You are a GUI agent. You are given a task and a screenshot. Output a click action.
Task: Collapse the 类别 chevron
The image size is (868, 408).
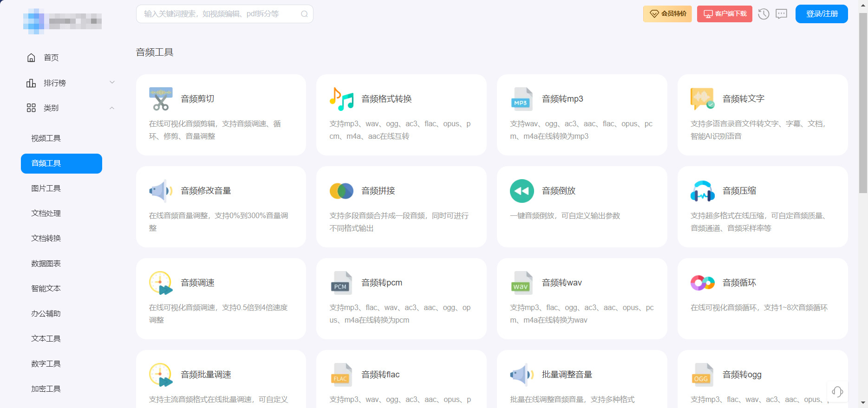click(112, 108)
